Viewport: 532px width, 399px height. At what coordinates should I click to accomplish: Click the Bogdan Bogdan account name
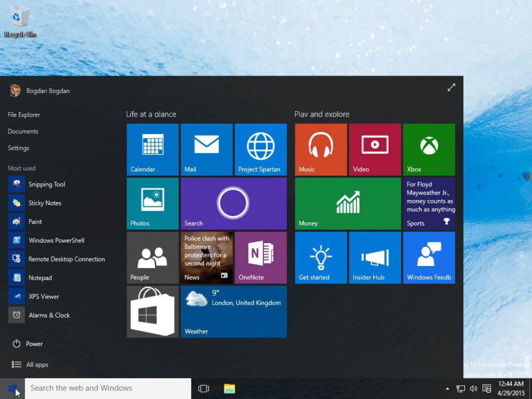point(48,90)
